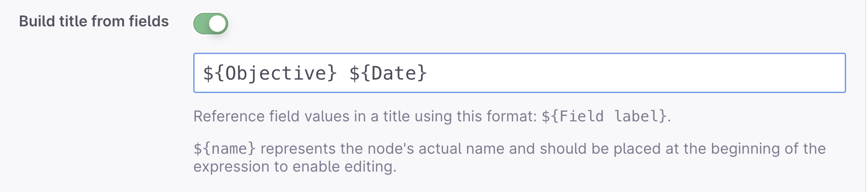868x192 pixels.
Task: Click the 'Build title from fields' label
Action: point(94,21)
